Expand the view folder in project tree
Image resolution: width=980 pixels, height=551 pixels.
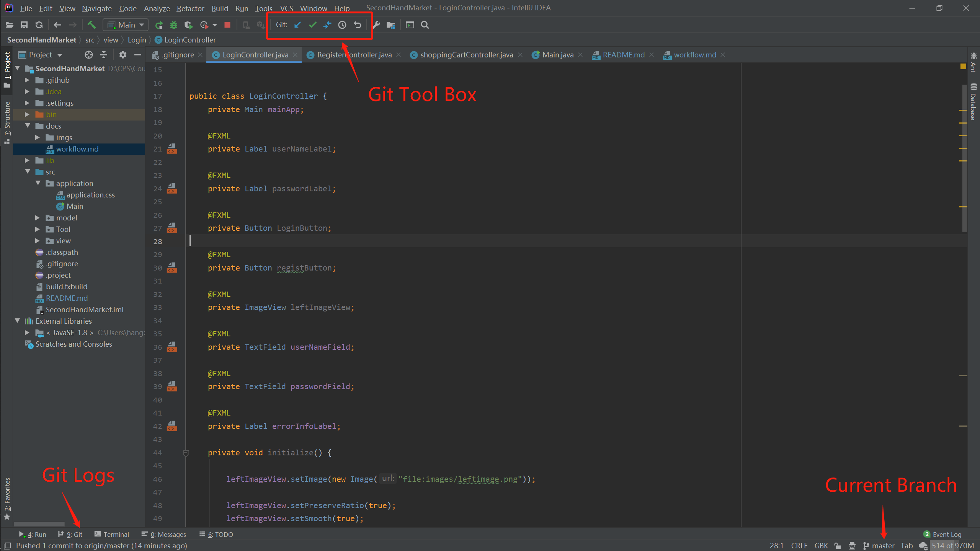37,240
